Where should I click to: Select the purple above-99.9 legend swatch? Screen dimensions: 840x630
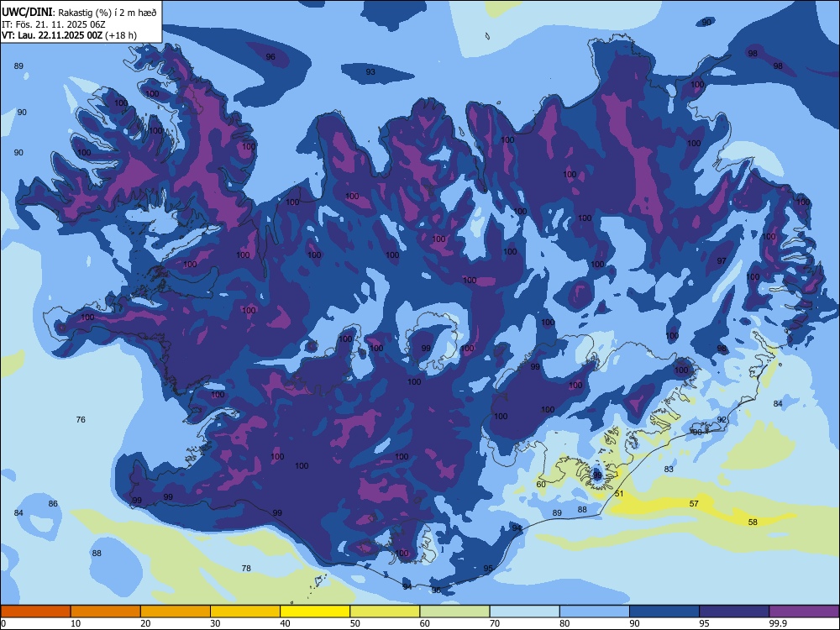(x=804, y=612)
